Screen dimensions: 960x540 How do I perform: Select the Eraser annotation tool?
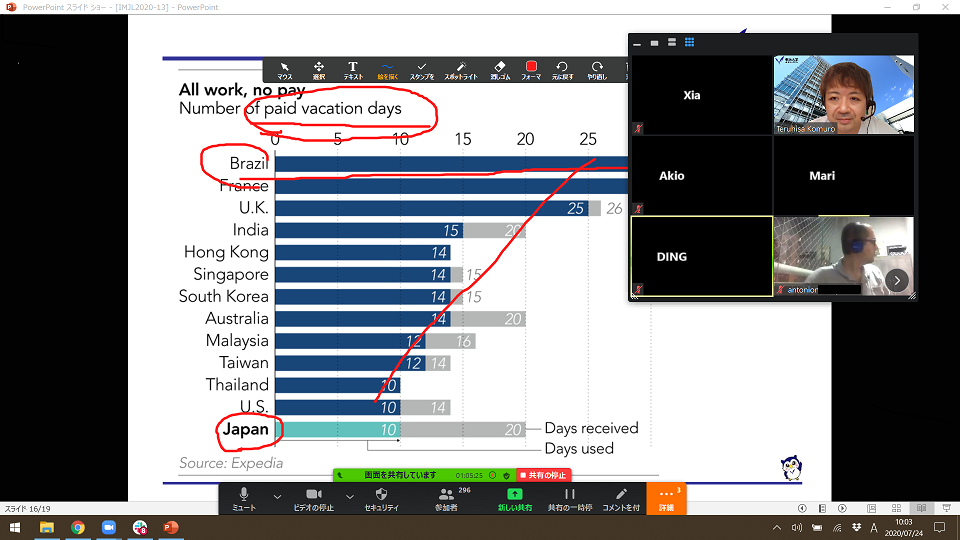coord(500,70)
